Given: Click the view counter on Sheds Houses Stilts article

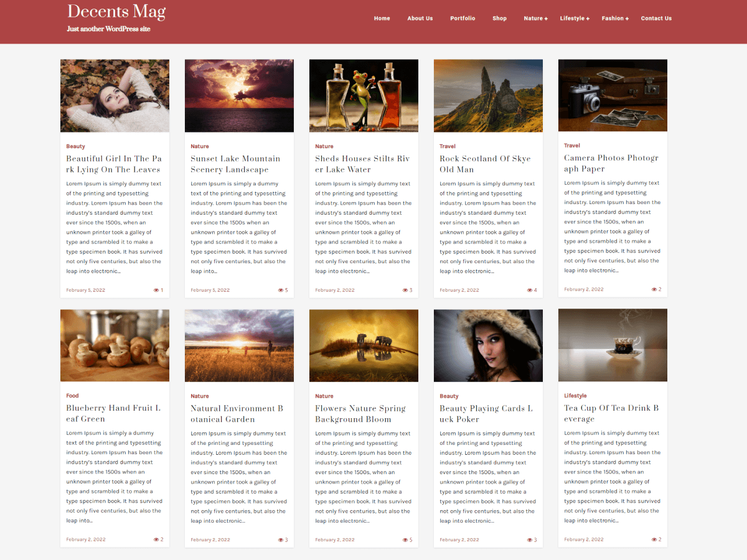Looking at the screenshot, I should [405, 289].
